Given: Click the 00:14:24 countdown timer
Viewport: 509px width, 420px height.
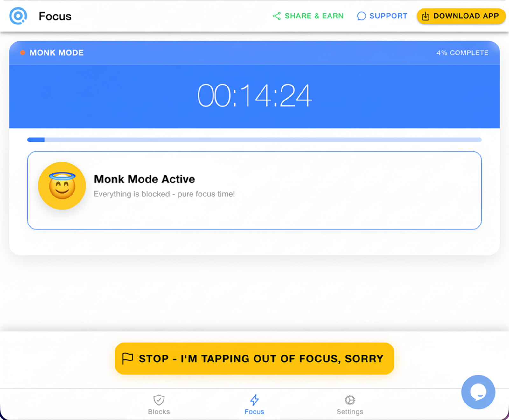Looking at the screenshot, I should [254, 95].
